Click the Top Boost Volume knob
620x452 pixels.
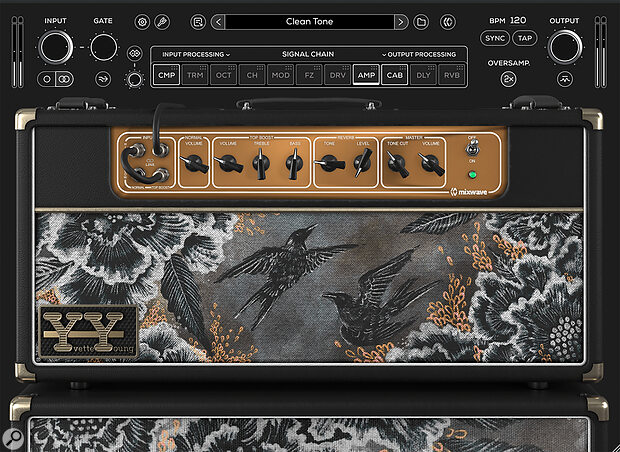(229, 164)
